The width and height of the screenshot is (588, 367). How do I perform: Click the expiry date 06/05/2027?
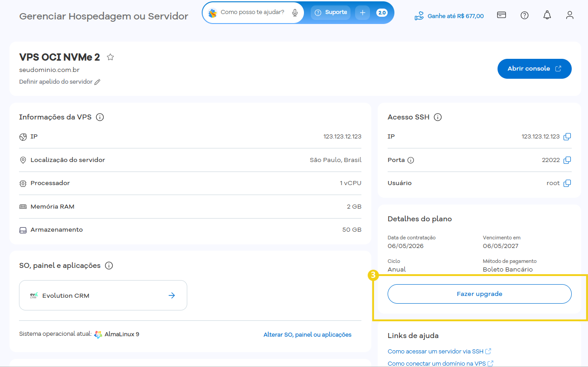501,246
